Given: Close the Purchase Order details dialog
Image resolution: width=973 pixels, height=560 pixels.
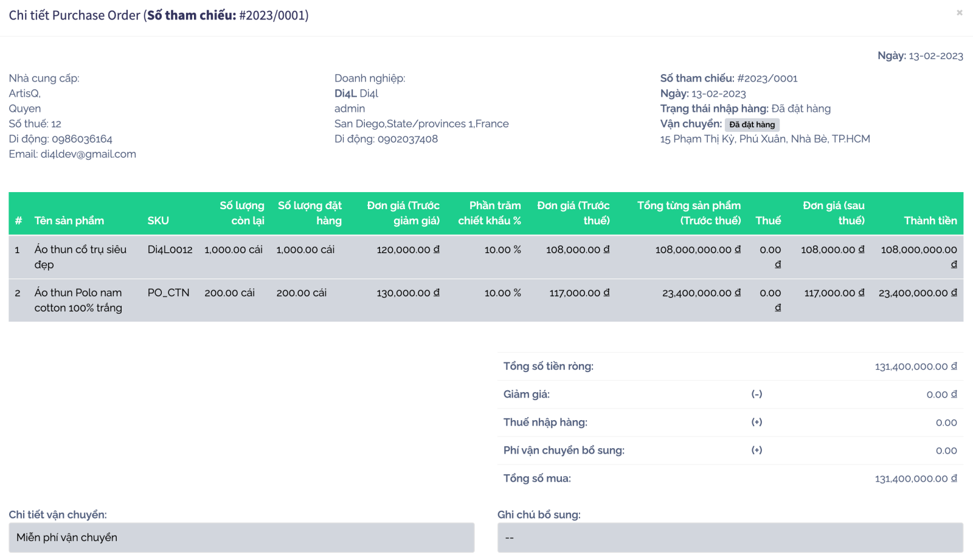Looking at the screenshot, I should [959, 13].
